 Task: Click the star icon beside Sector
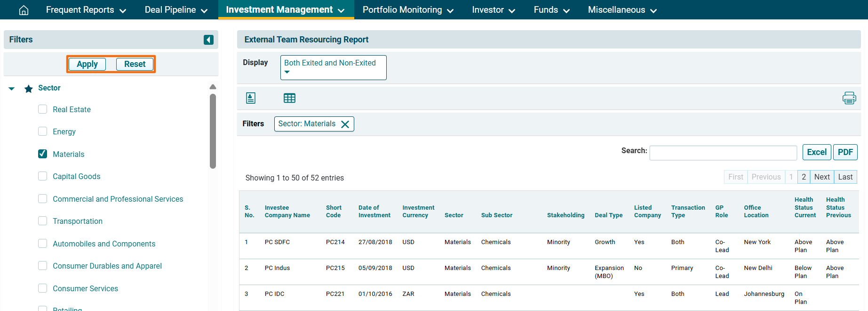point(29,89)
